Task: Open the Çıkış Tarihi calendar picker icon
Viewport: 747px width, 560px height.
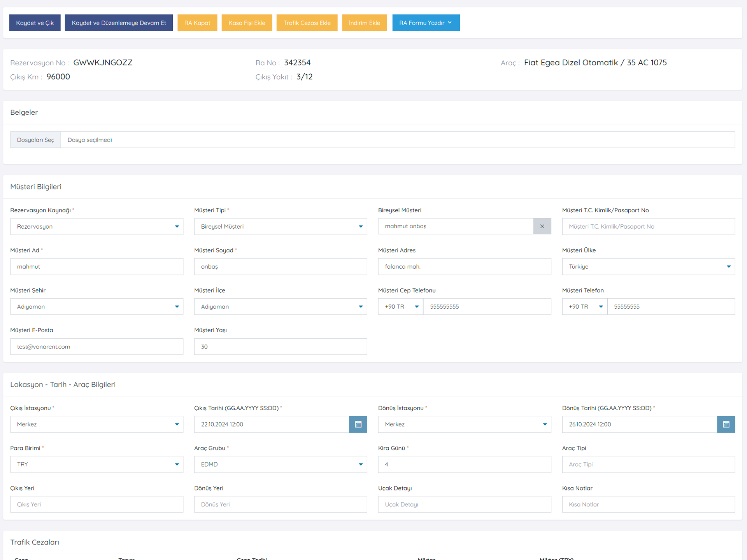Action: pyautogui.click(x=358, y=424)
